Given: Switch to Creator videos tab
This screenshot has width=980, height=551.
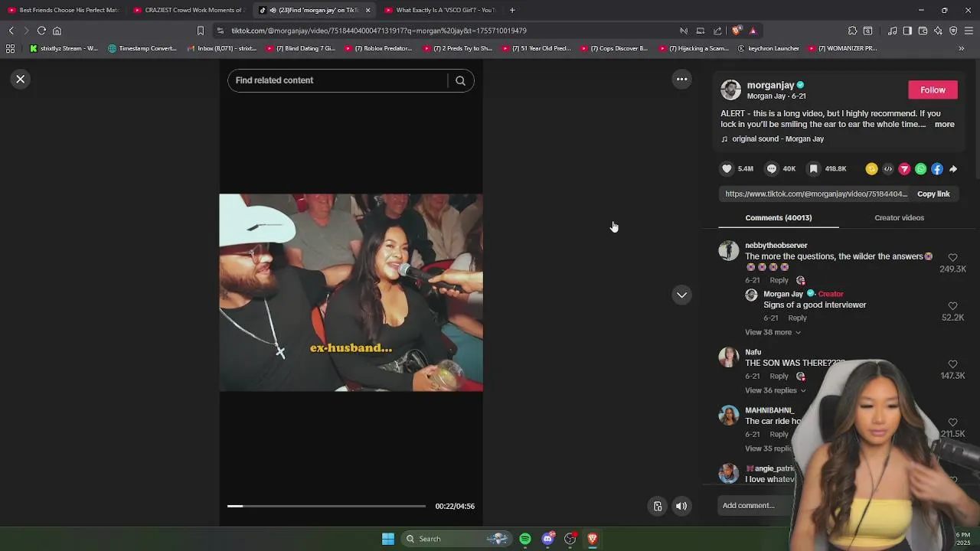Looking at the screenshot, I should pos(899,218).
